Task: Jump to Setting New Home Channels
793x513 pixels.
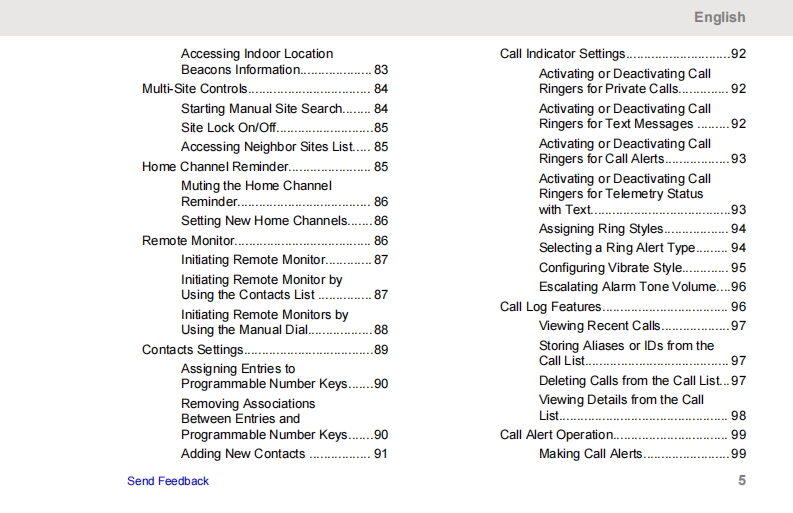Action: click(x=264, y=221)
